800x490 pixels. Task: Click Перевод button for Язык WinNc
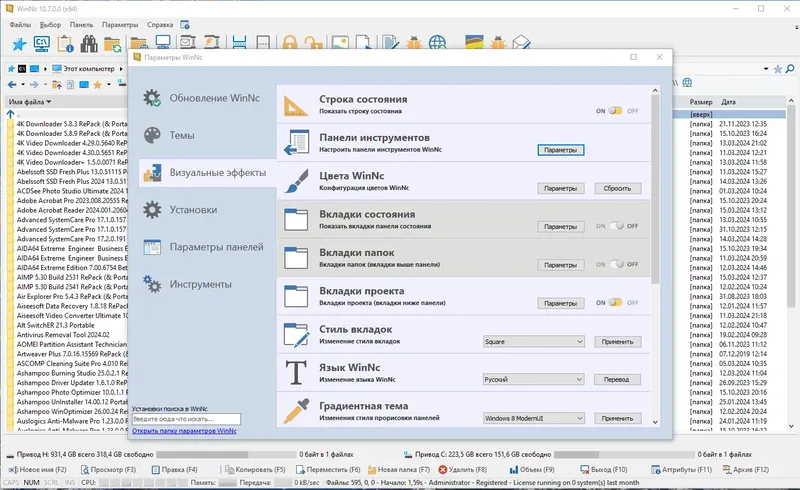tap(616, 379)
